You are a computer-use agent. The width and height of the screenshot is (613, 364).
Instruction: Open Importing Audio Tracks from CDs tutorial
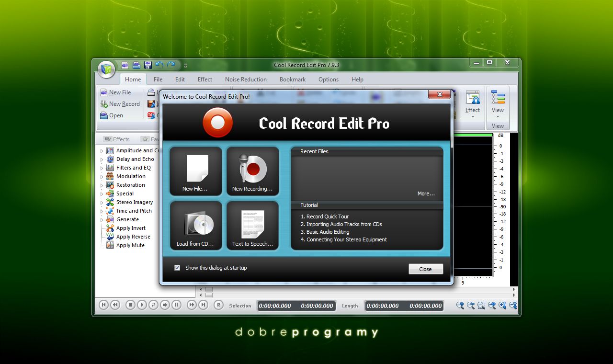(x=341, y=224)
